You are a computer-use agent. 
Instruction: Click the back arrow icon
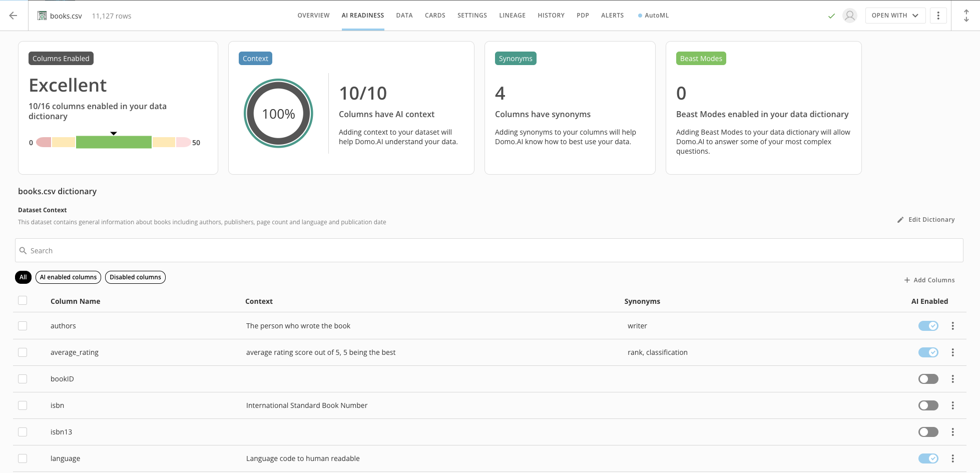14,16
